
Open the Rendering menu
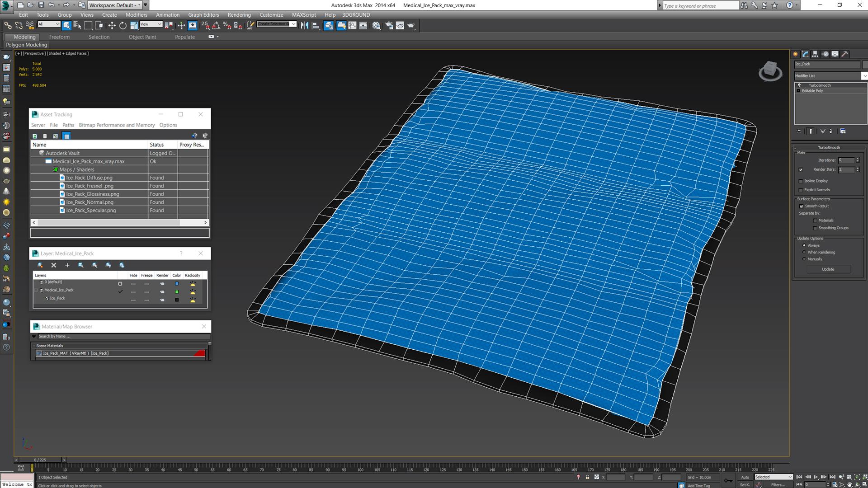point(239,15)
